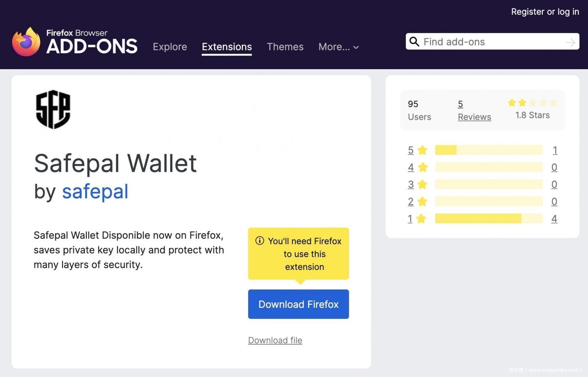Click the 1-star rating bar
Viewport: 588px width, 377px height.
pyautogui.click(x=488, y=219)
